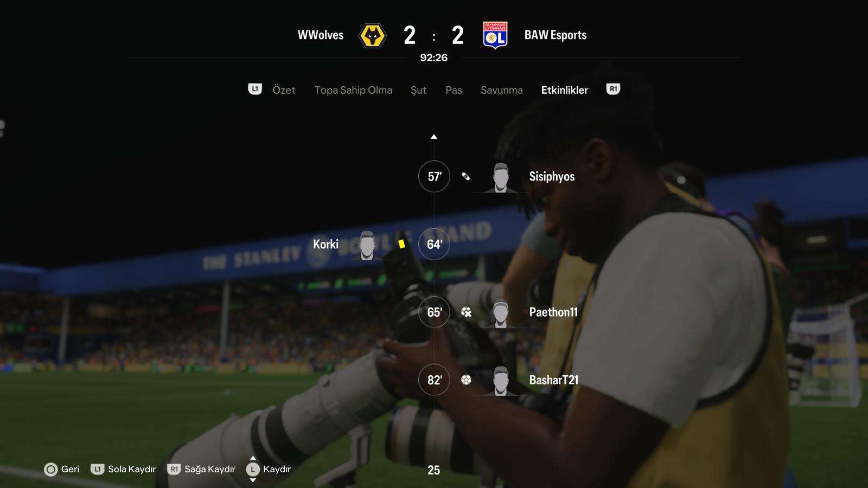
Task: Select the 64' timeline marker
Action: pyautogui.click(x=434, y=244)
